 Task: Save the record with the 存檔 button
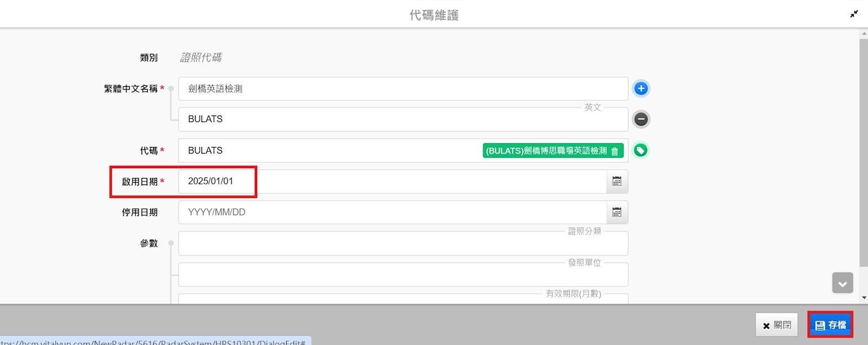coord(830,325)
